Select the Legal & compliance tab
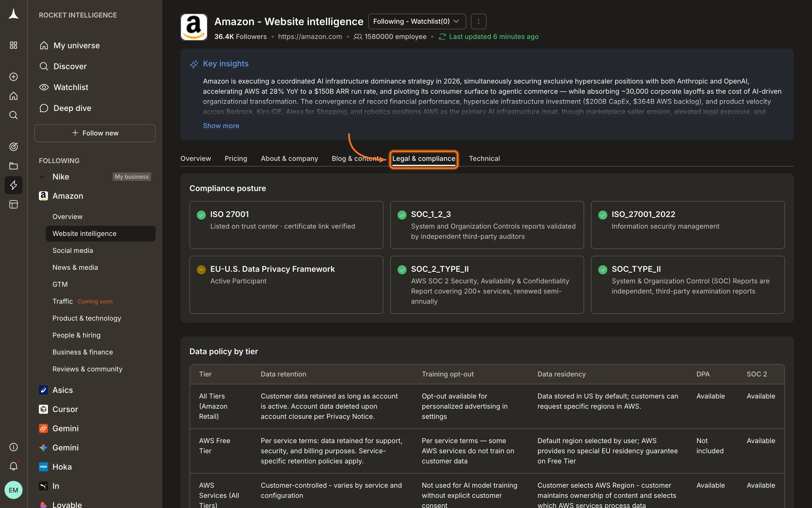The width and height of the screenshot is (812, 508). [x=424, y=159]
